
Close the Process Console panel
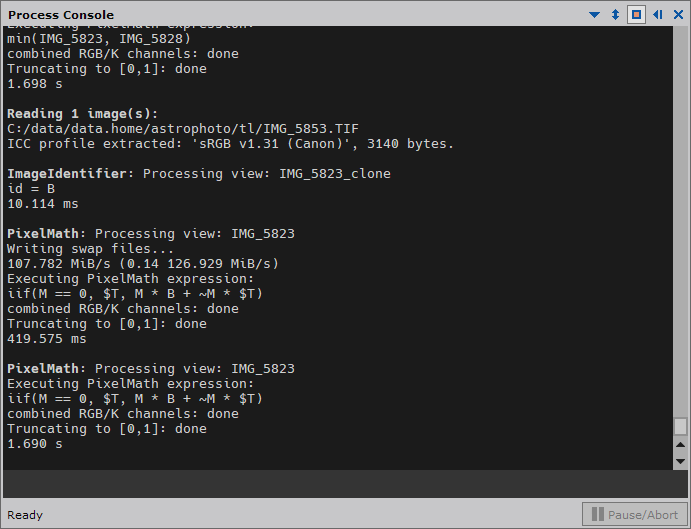pyautogui.click(x=678, y=15)
